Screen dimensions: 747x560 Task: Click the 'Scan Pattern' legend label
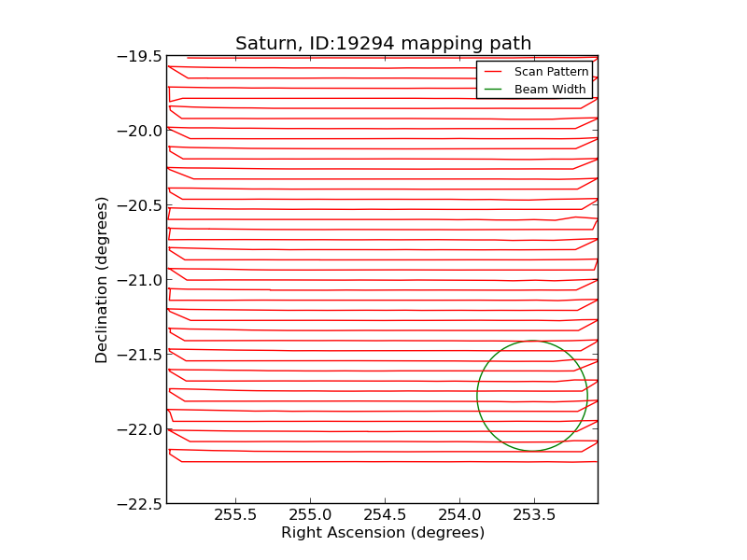551,72
